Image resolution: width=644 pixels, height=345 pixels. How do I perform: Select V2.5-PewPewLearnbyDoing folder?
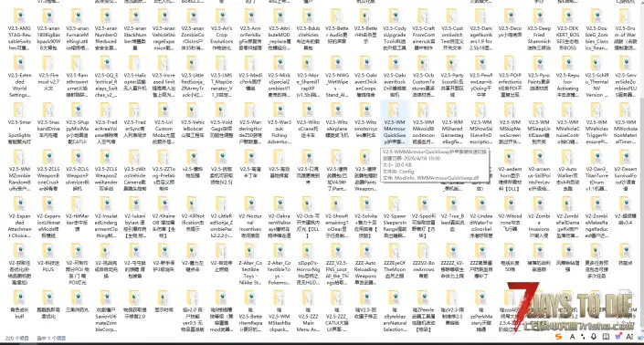[481, 77]
